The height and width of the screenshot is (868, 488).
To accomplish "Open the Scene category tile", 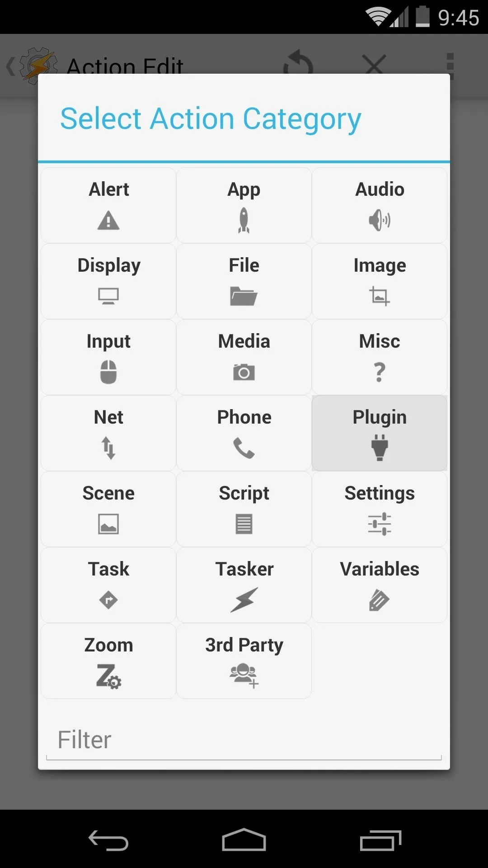I will [108, 509].
